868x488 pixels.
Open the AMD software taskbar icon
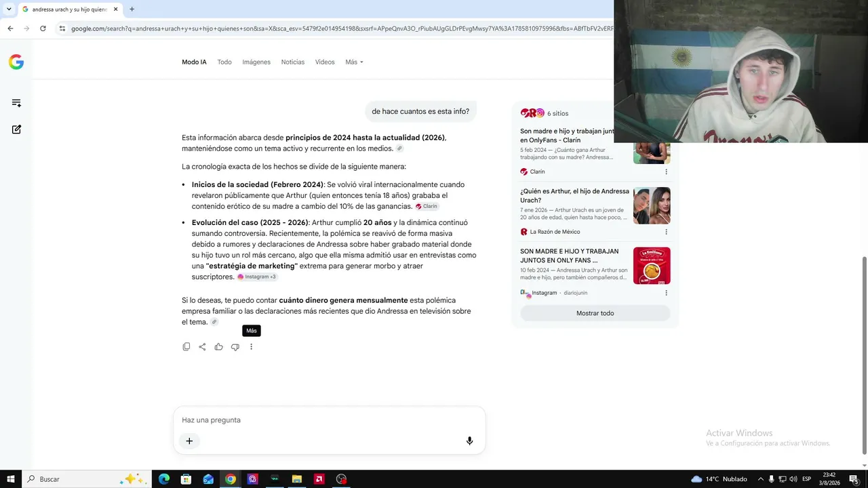[319, 479]
